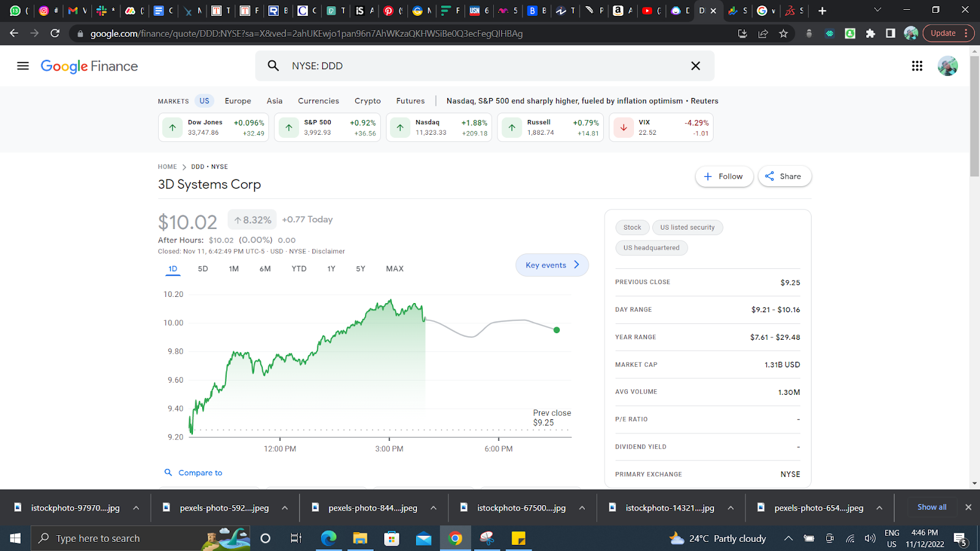The width and height of the screenshot is (980, 551).
Task: Open Chrome from the taskbar
Action: coord(455,538)
